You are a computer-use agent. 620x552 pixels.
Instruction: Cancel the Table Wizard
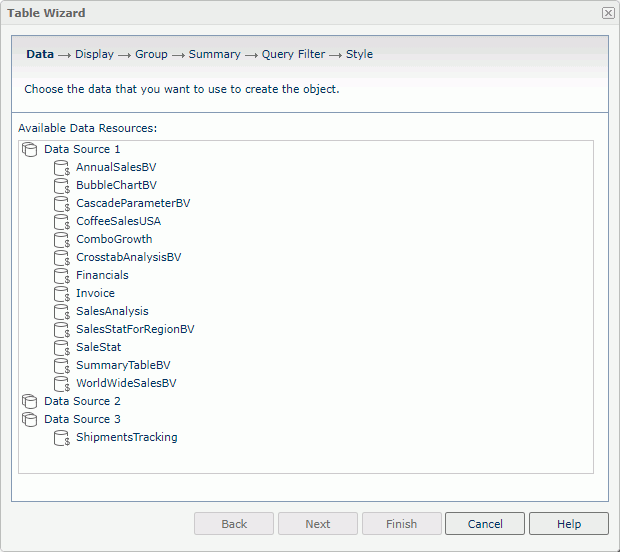(x=485, y=524)
